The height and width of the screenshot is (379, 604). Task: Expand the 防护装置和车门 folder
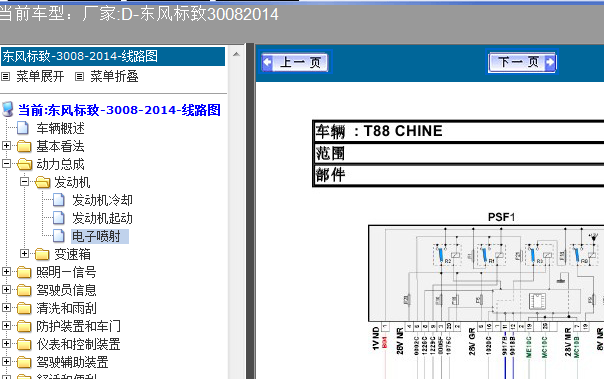click(6, 325)
